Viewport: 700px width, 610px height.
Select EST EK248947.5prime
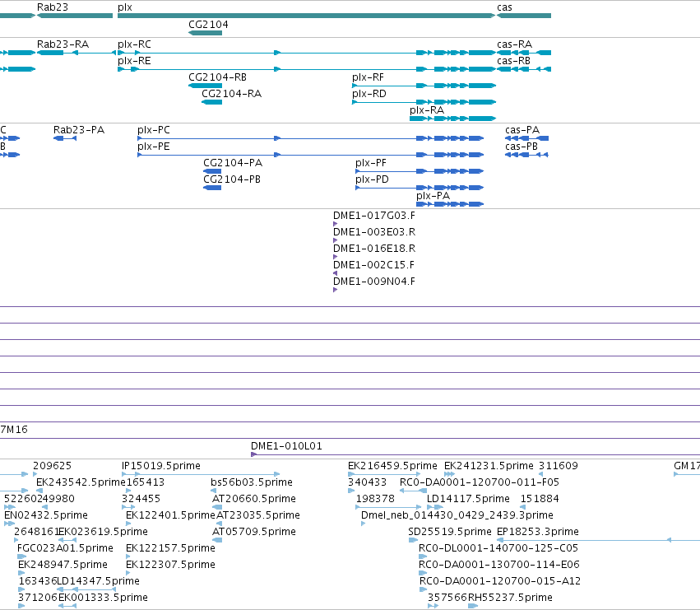pyautogui.click(x=21, y=573)
